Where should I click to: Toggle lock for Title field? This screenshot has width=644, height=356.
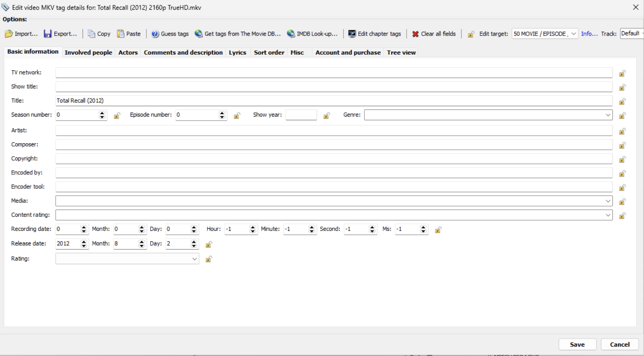(x=622, y=101)
